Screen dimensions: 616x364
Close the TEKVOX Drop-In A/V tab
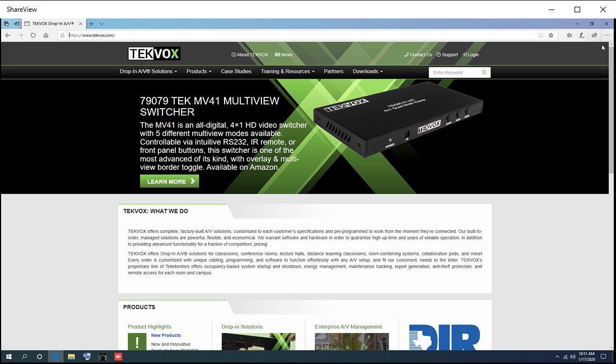(x=81, y=24)
